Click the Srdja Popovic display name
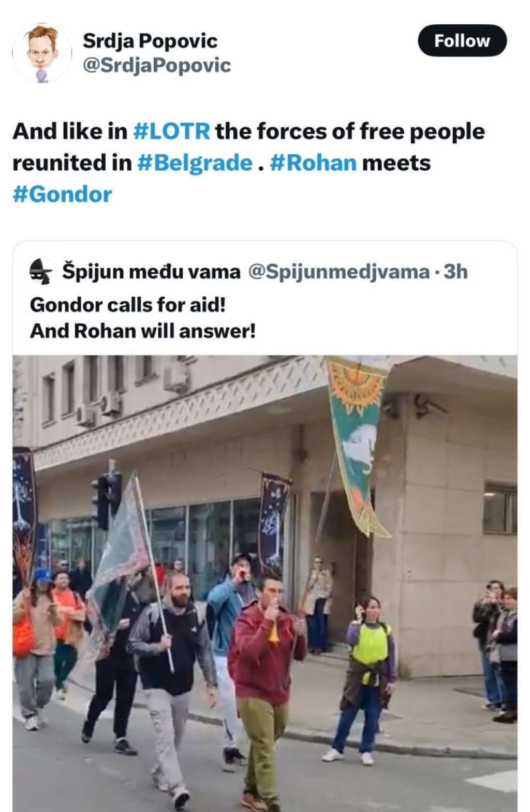This screenshot has height=812, width=530. point(150,41)
